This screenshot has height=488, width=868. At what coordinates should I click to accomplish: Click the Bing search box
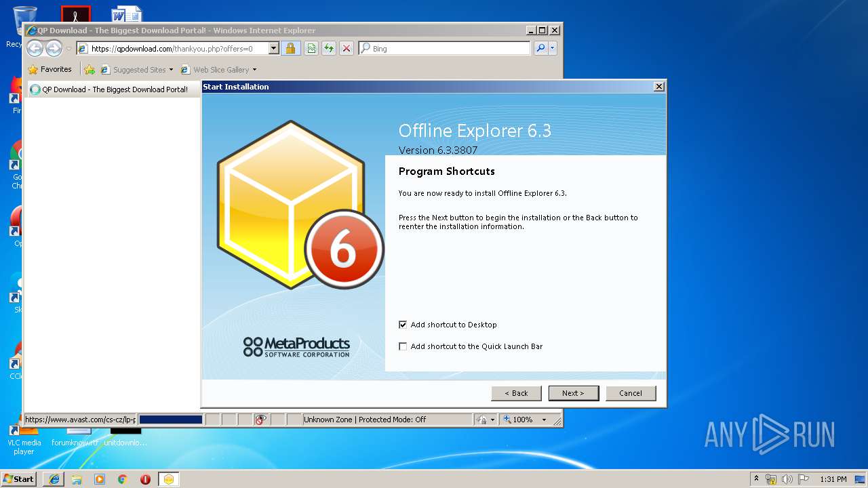(x=444, y=49)
